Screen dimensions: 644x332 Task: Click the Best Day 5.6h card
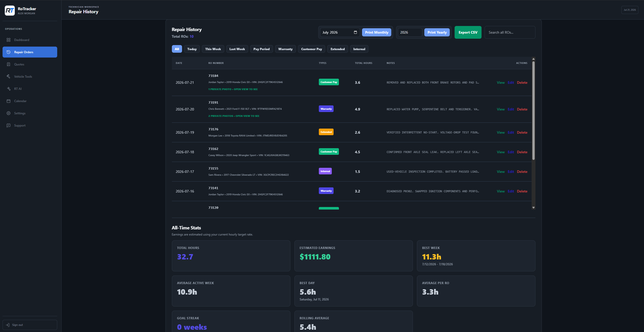[353, 291]
